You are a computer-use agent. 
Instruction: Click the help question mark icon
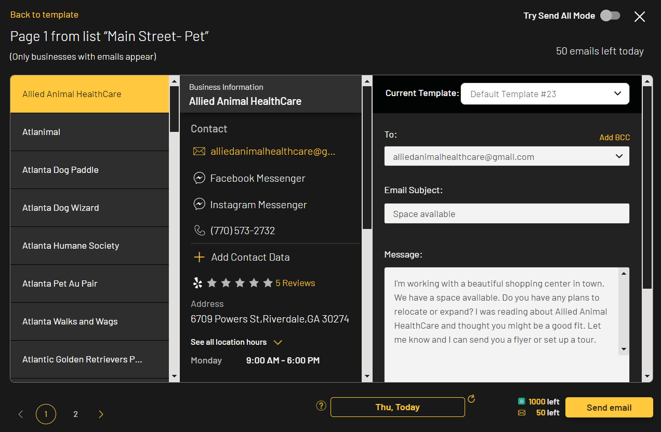click(x=321, y=405)
